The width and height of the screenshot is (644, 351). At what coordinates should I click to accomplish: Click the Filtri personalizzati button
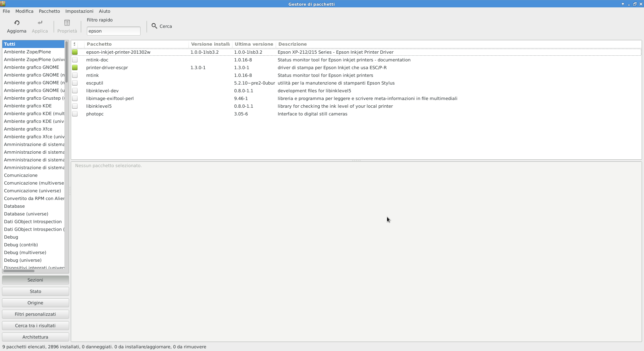[35, 314]
